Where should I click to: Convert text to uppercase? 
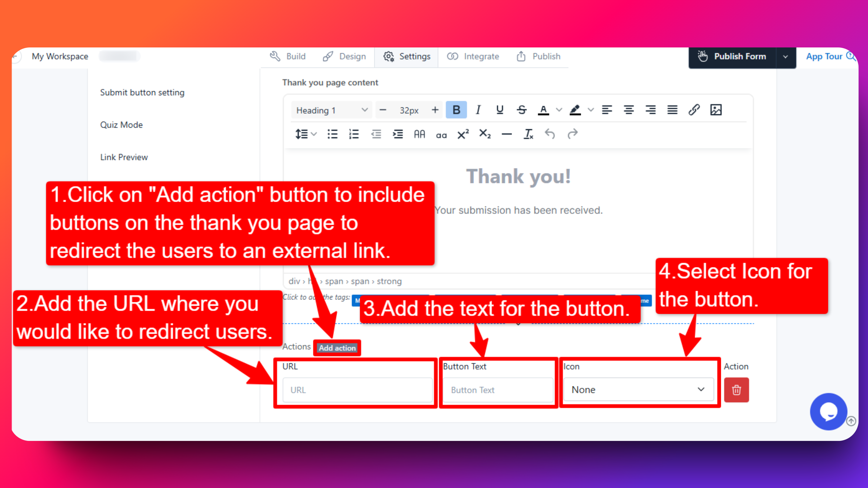click(x=419, y=134)
